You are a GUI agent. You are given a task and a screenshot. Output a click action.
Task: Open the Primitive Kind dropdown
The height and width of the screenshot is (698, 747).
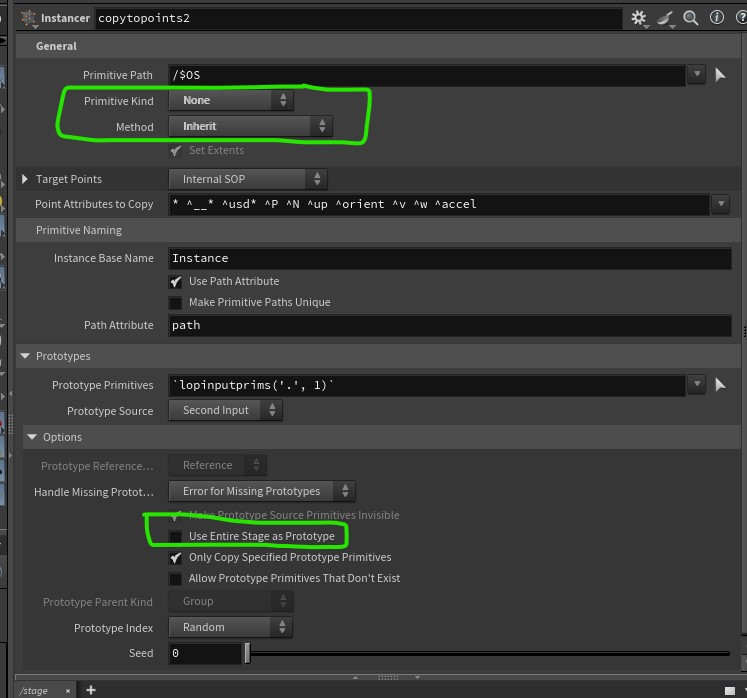point(231,101)
